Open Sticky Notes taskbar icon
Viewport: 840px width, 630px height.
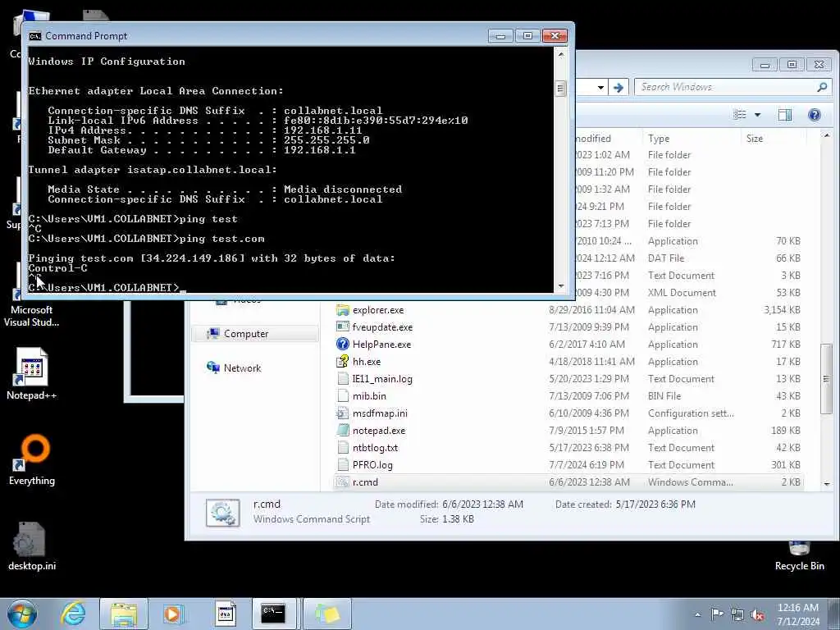327,614
